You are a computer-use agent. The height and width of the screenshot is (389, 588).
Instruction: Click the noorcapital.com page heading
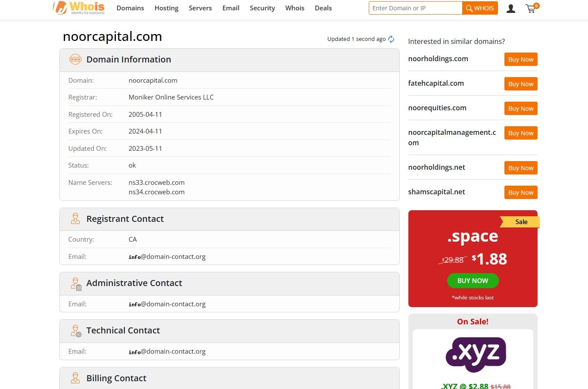[x=112, y=37]
